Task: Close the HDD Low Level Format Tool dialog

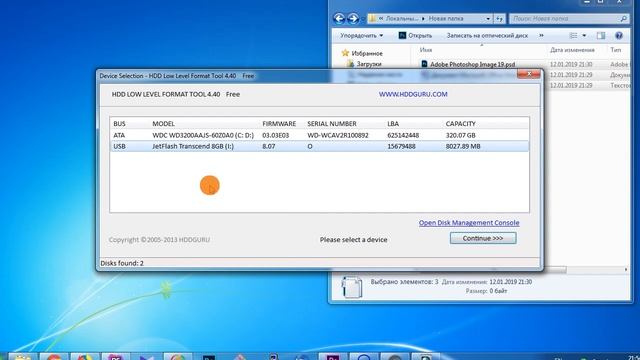Action: [x=529, y=74]
